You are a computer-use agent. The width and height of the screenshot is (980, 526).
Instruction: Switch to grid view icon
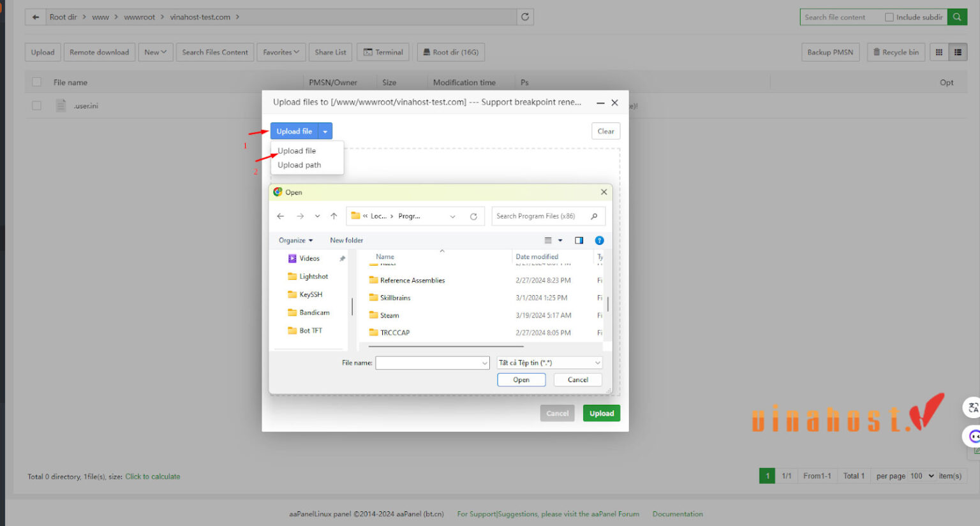pos(939,52)
